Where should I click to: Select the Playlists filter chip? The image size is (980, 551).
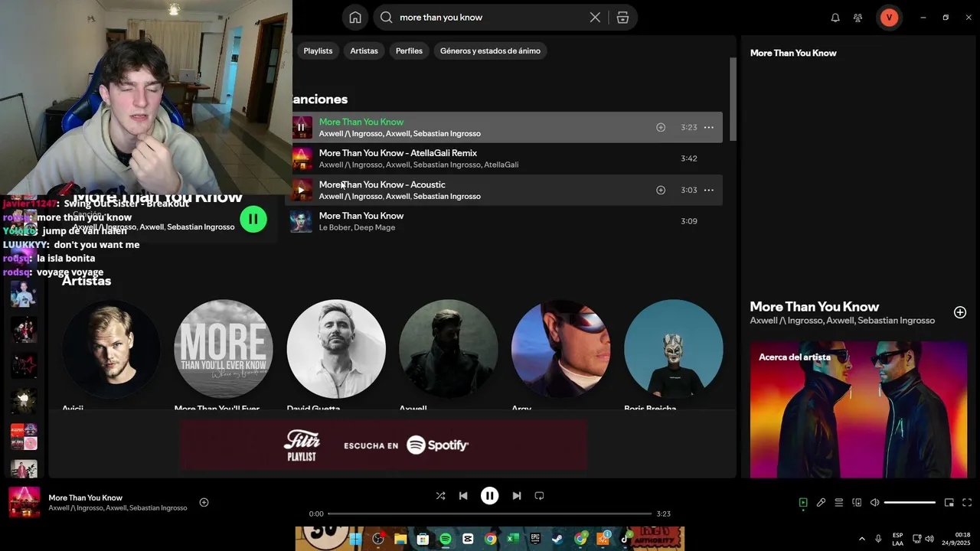[x=318, y=51]
